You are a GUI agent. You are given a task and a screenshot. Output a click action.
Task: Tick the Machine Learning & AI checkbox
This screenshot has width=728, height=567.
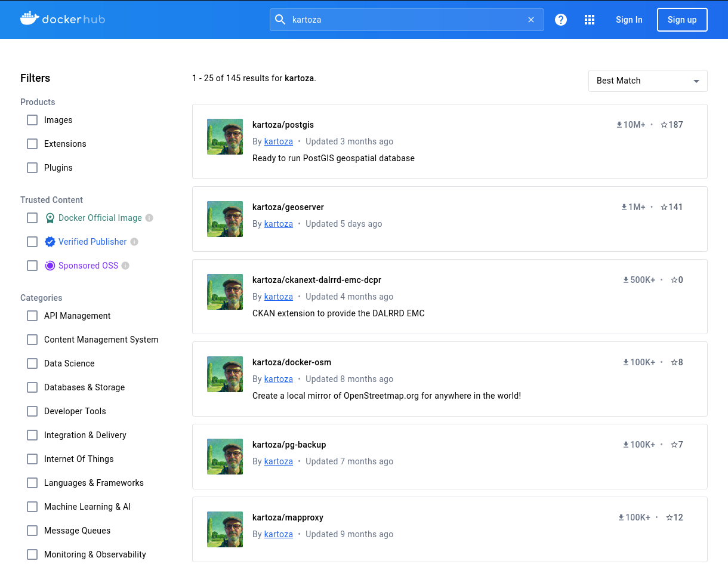[x=32, y=507]
